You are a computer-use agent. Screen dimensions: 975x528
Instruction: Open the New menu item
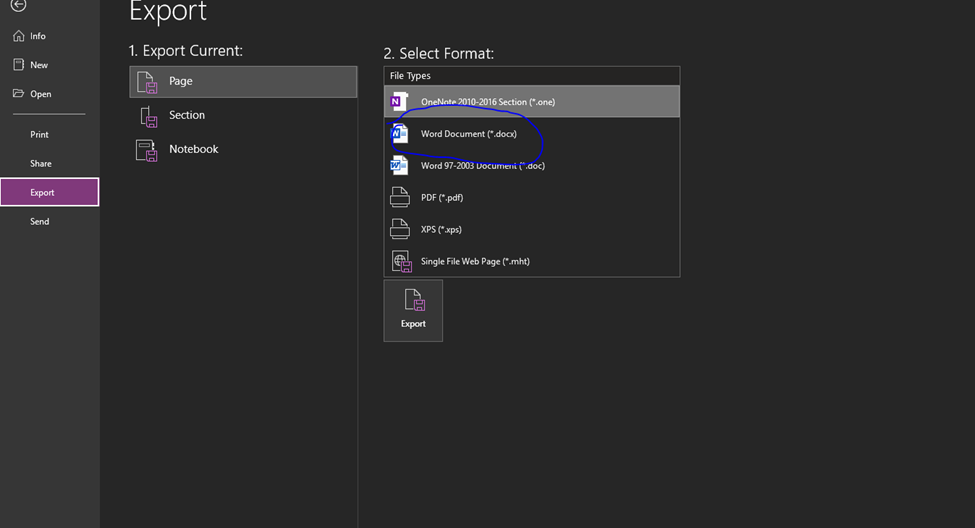point(49,65)
